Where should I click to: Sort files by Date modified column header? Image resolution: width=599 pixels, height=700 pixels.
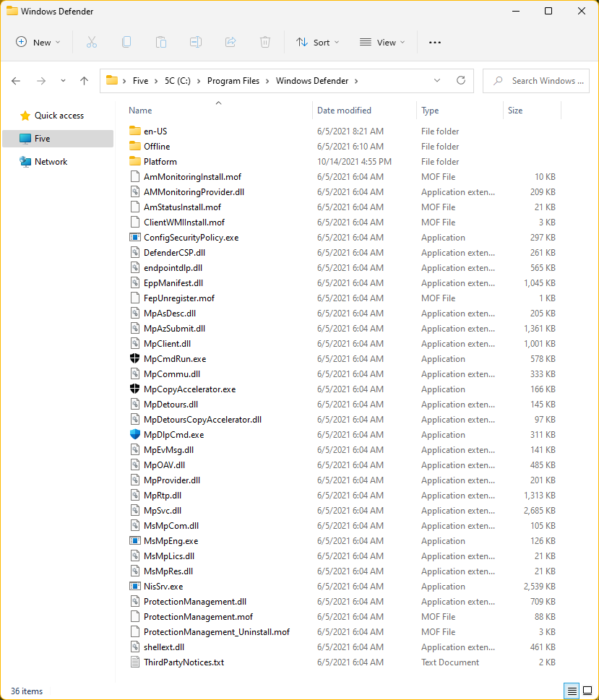coord(344,111)
